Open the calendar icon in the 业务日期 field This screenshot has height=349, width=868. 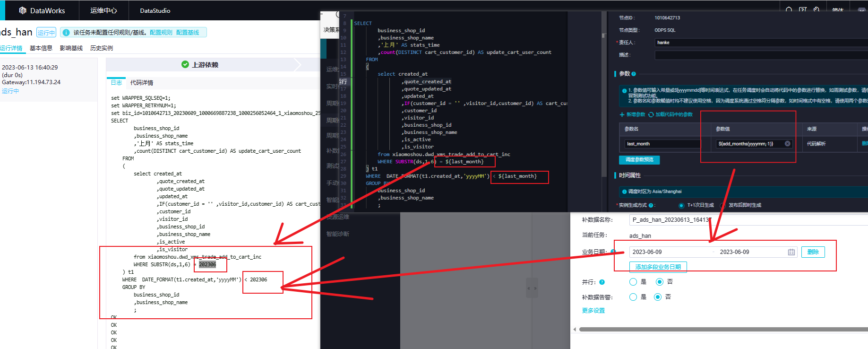[791, 252]
